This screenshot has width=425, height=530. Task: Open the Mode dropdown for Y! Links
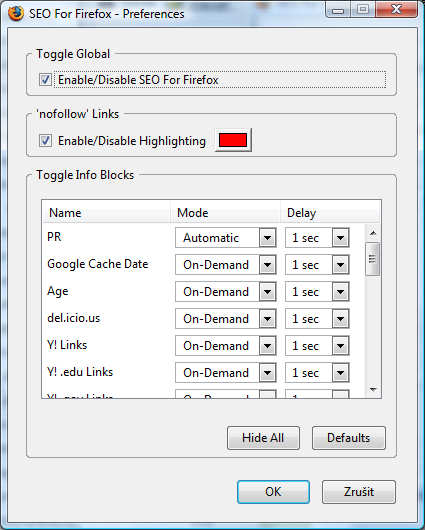point(226,346)
